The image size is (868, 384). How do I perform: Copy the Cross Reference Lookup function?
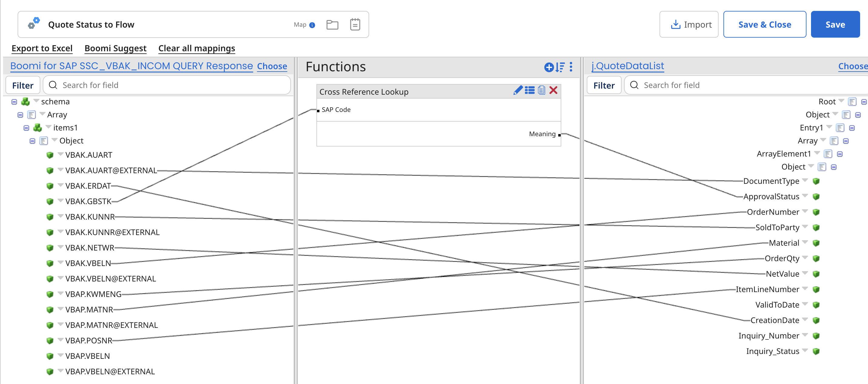(x=542, y=90)
